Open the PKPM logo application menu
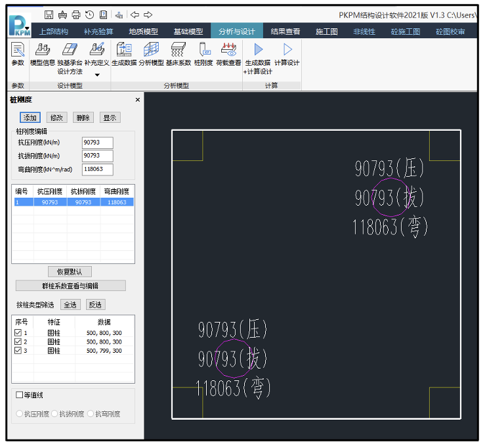The image size is (487, 448). point(19,26)
